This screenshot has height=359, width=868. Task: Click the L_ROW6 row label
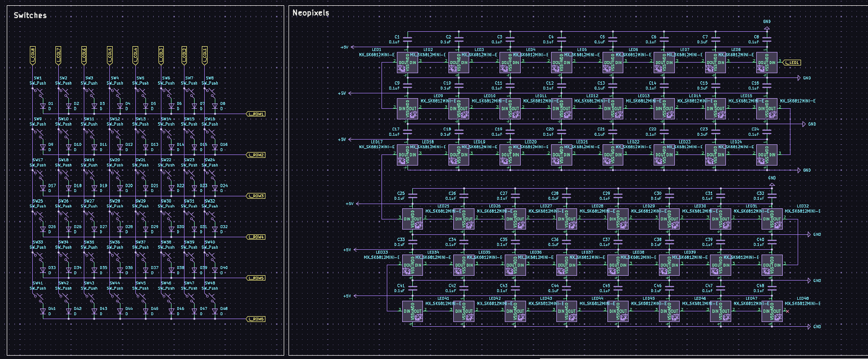pos(256,319)
